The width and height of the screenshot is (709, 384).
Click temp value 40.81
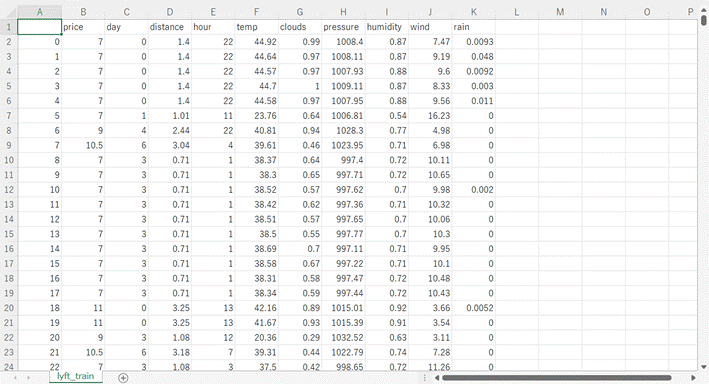[257, 131]
